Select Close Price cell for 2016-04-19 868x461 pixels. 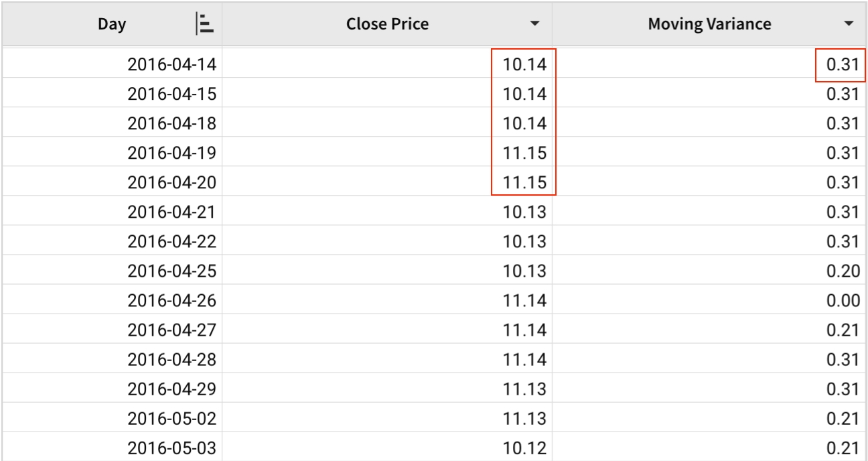click(524, 153)
